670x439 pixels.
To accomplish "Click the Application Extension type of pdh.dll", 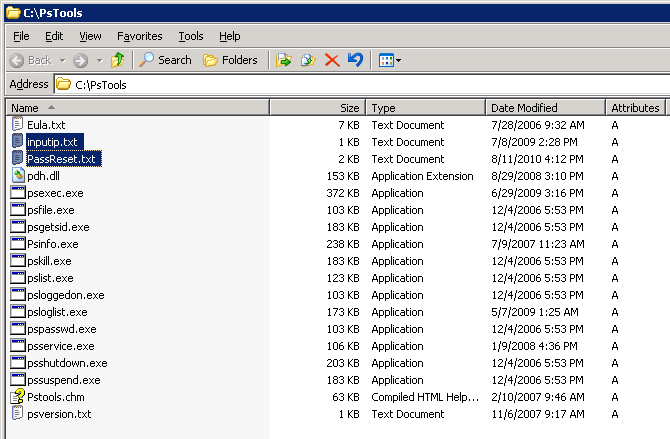I will (x=422, y=176).
